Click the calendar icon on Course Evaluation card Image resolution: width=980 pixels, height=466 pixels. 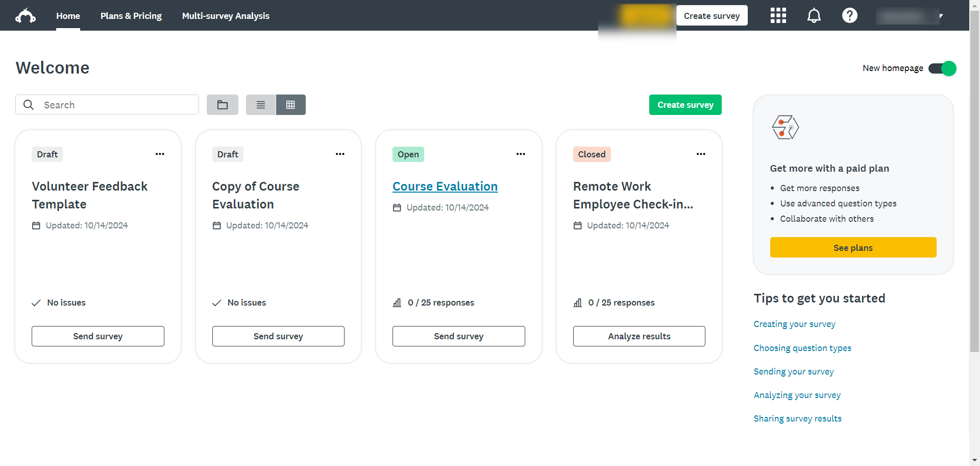pyautogui.click(x=397, y=207)
